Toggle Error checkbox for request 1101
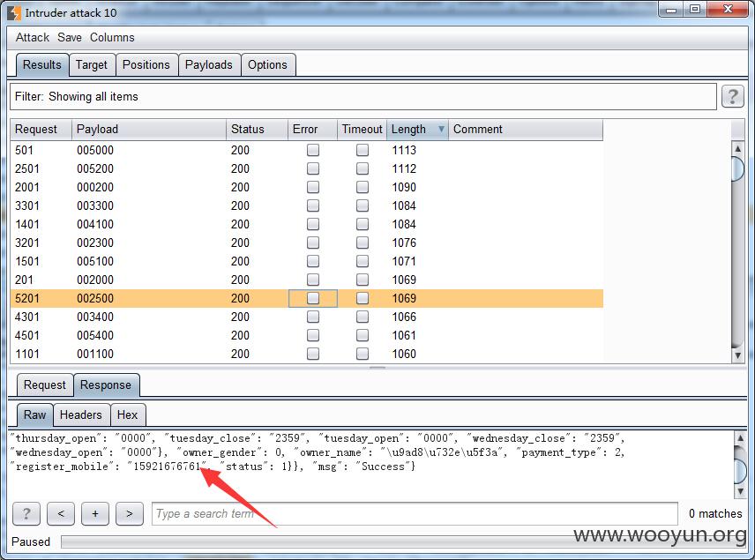Viewport: 755px width, 560px height. 313,354
